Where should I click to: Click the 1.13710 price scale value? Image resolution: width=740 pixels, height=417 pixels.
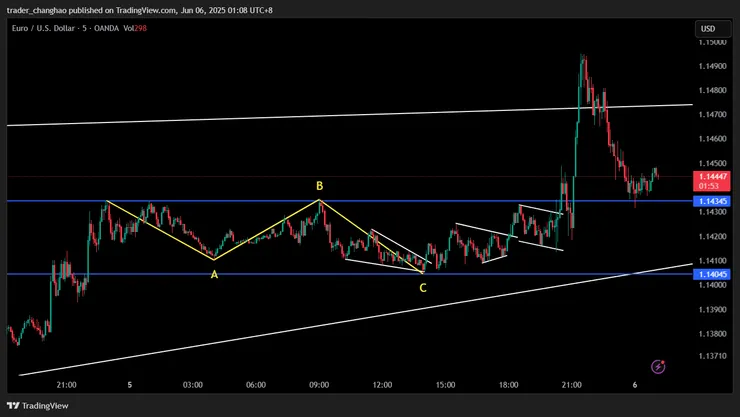point(713,356)
